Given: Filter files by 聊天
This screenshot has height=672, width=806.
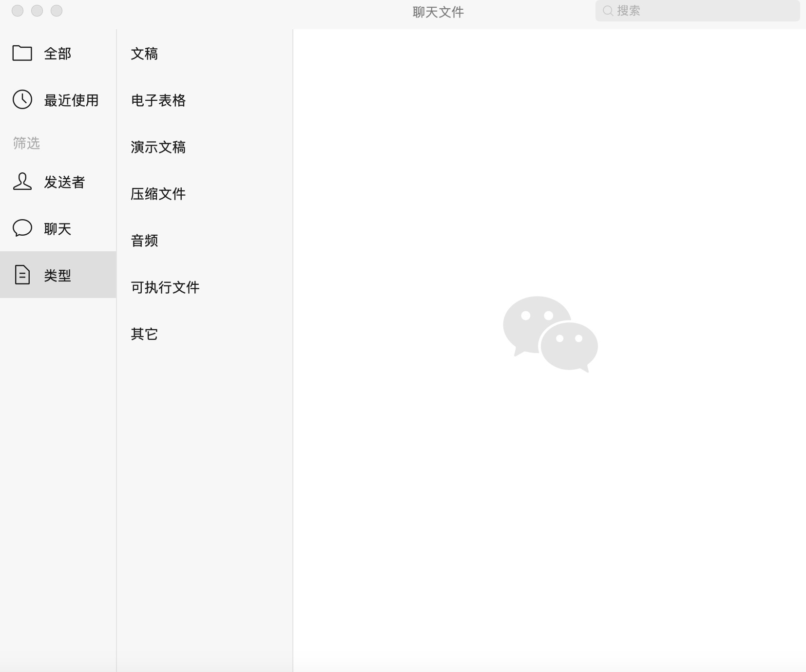Looking at the screenshot, I should [58, 229].
